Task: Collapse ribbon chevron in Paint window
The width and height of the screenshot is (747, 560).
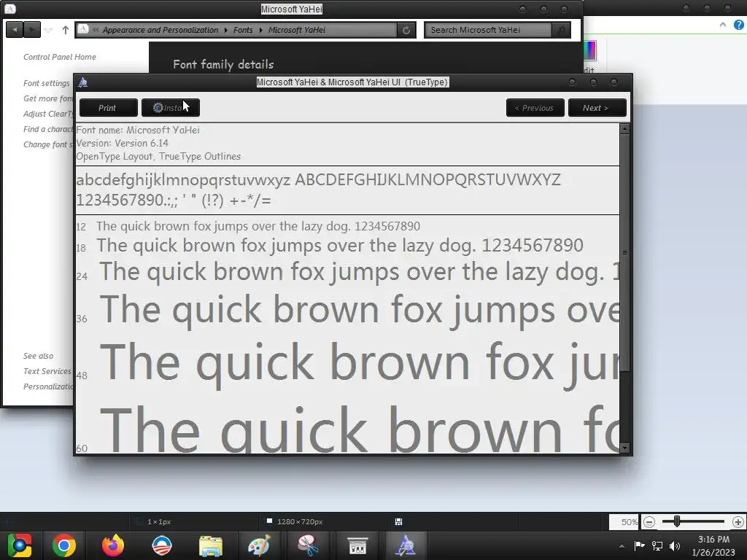Action: click(723, 25)
